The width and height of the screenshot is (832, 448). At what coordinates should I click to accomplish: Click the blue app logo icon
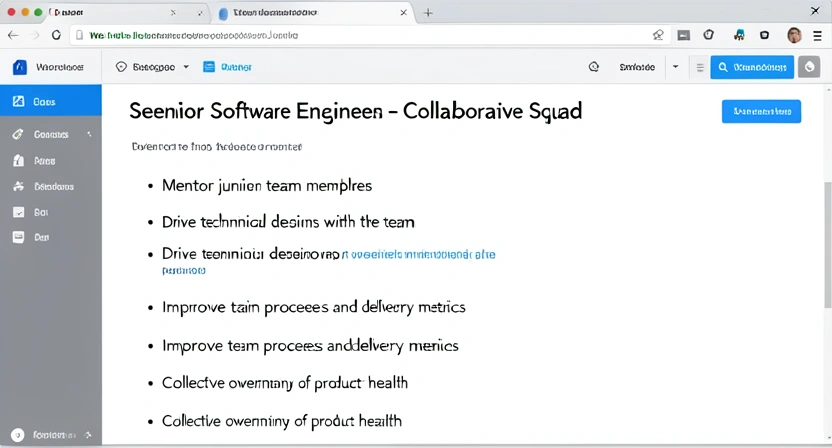point(20,67)
